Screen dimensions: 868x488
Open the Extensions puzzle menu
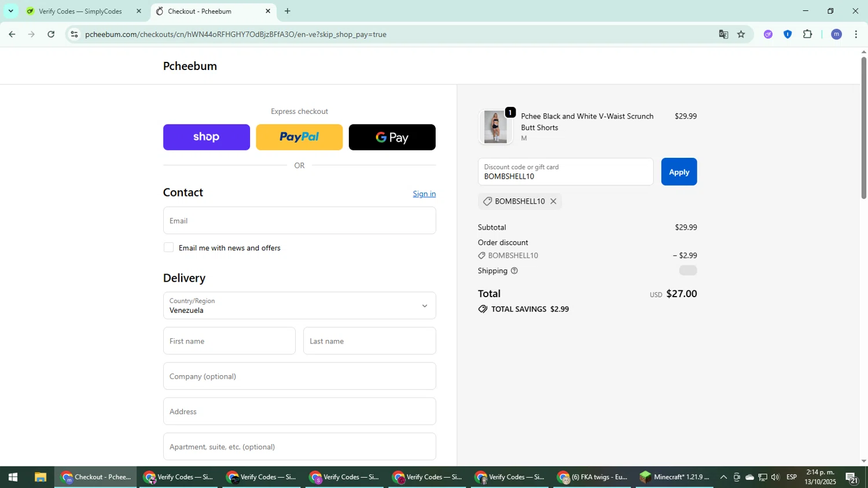pyautogui.click(x=808, y=34)
